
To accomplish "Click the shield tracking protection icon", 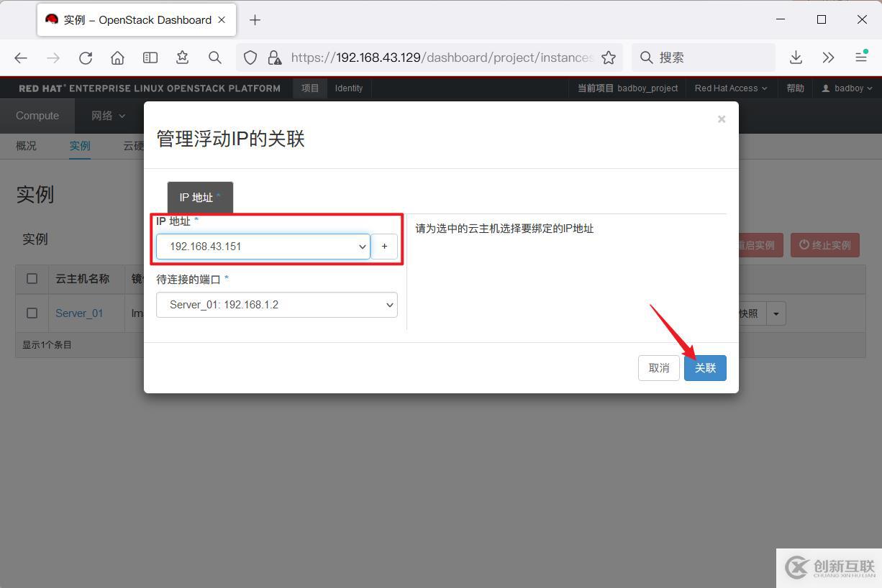I will coord(250,58).
